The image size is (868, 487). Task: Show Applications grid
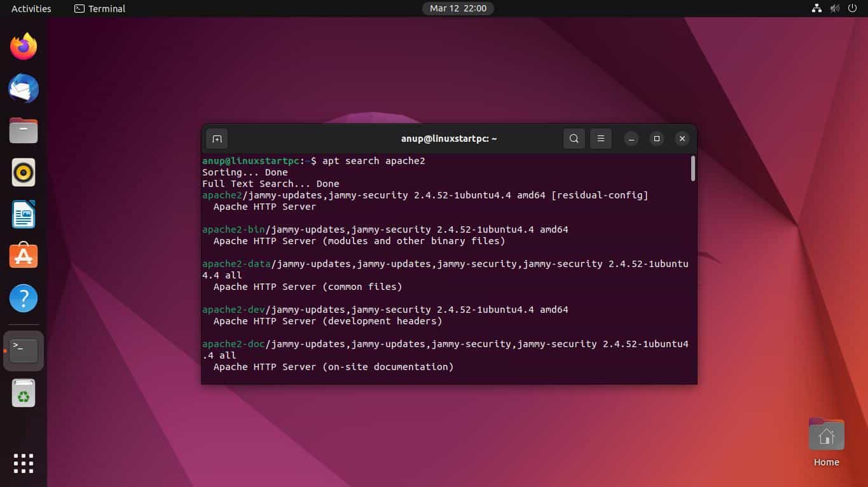(x=24, y=463)
